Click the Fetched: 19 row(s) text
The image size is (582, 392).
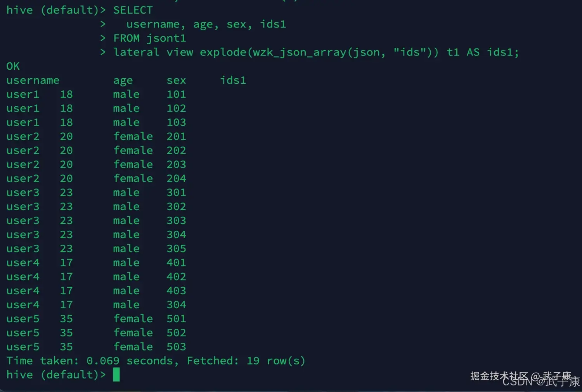pyautogui.click(x=246, y=361)
